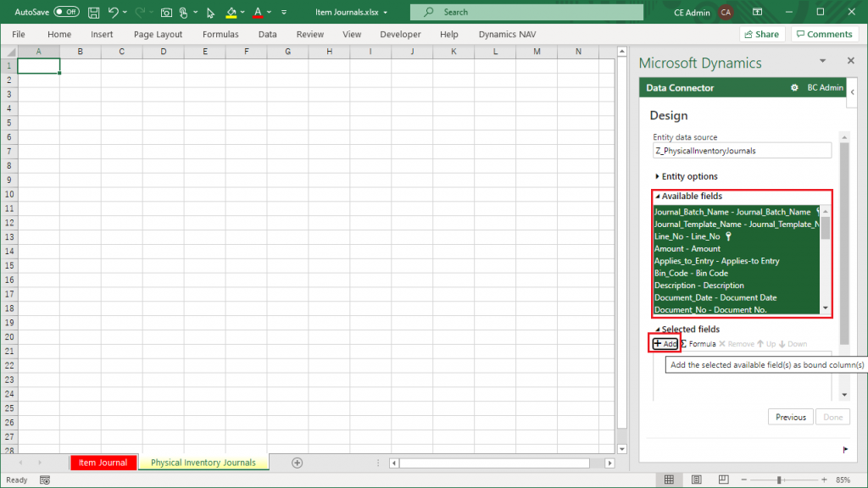Select Applies_to_Entry field

(x=737, y=261)
